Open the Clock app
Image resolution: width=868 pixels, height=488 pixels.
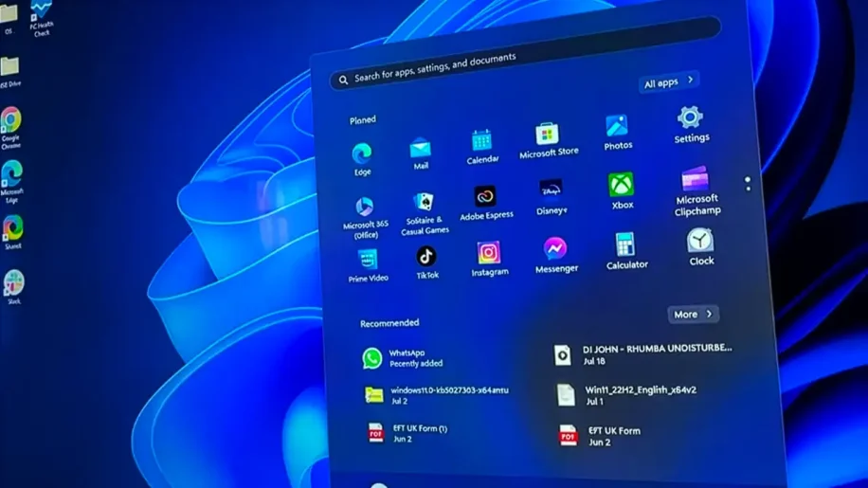pyautogui.click(x=700, y=241)
